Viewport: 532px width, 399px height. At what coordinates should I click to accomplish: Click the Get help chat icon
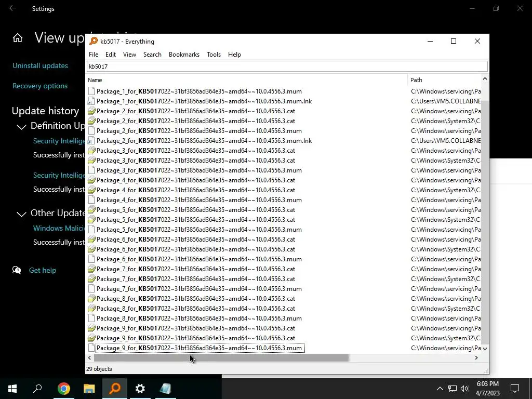(x=17, y=270)
